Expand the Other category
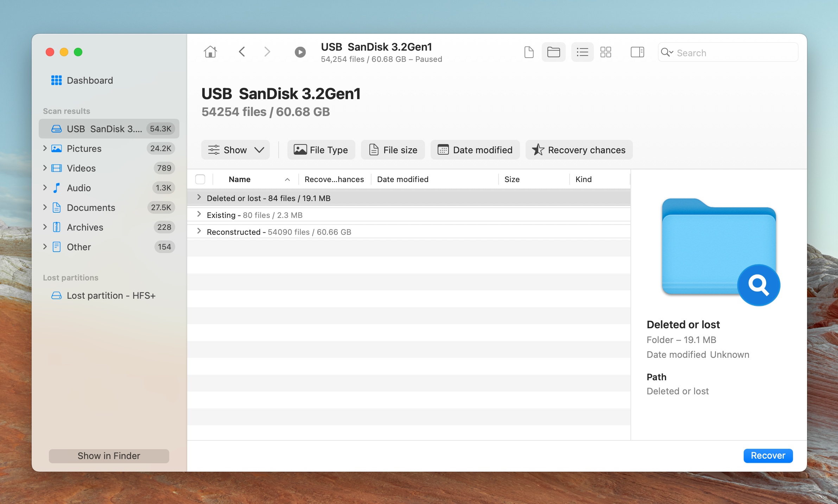The height and width of the screenshot is (504, 838). pos(45,247)
